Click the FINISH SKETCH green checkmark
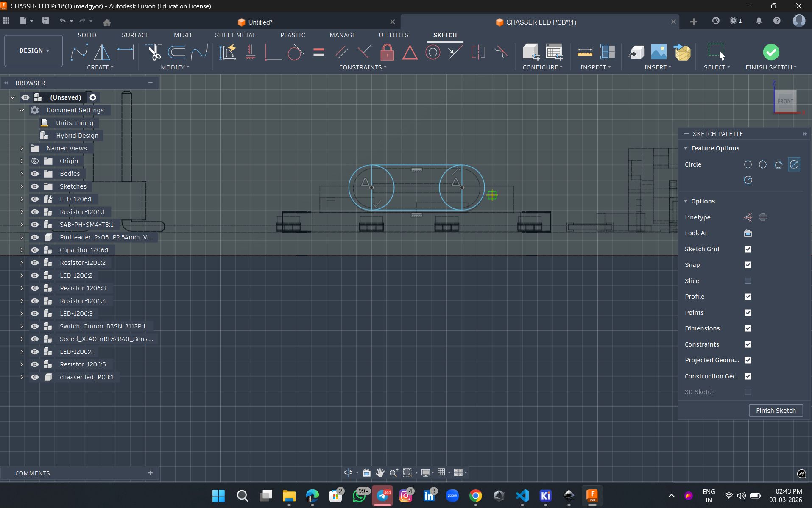The width and height of the screenshot is (812, 508). [771, 52]
